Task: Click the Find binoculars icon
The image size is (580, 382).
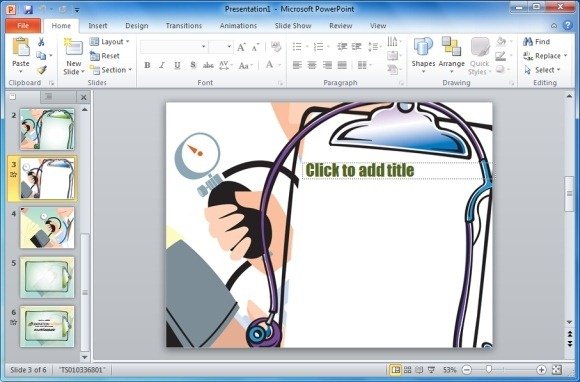Action: [527, 41]
